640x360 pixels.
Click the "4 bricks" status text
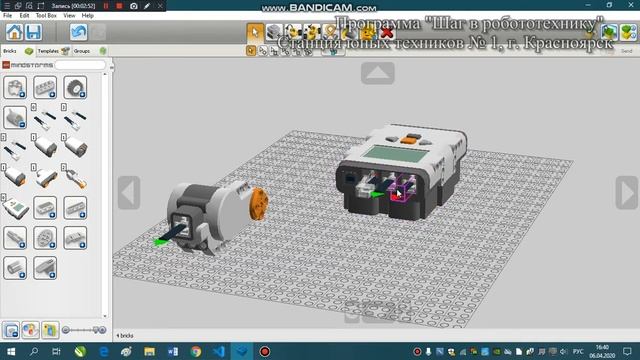click(125, 336)
